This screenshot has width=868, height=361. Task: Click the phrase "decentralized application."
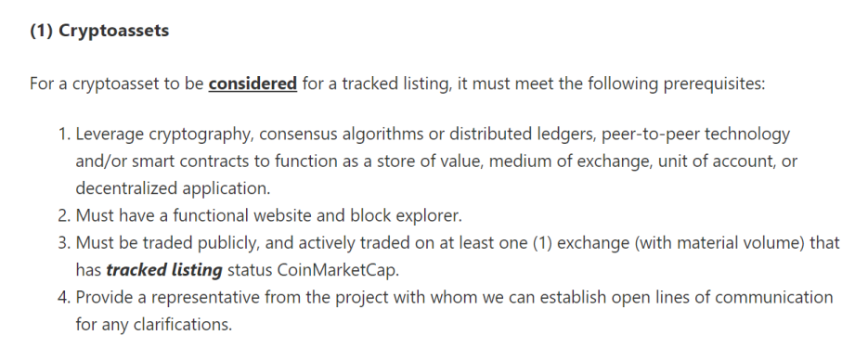click(x=173, y=188)
